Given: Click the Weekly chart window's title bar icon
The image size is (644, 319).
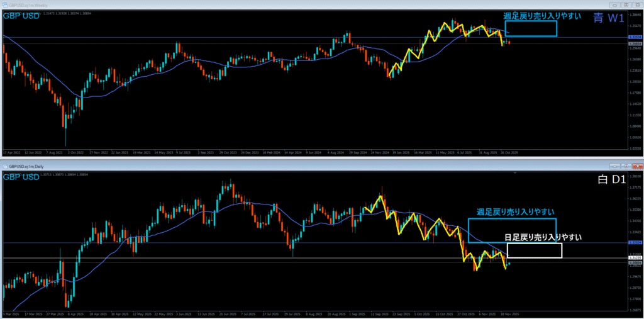Looking at the screenshot, I should pos(4,6).
